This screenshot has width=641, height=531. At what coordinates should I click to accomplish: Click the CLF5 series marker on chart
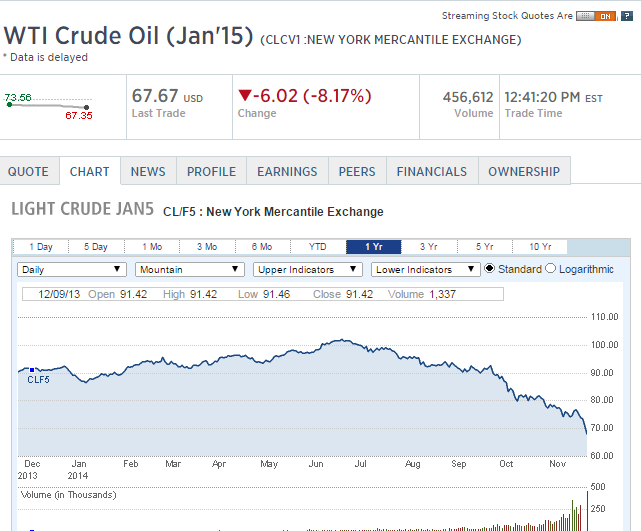(x=32, y=370)
